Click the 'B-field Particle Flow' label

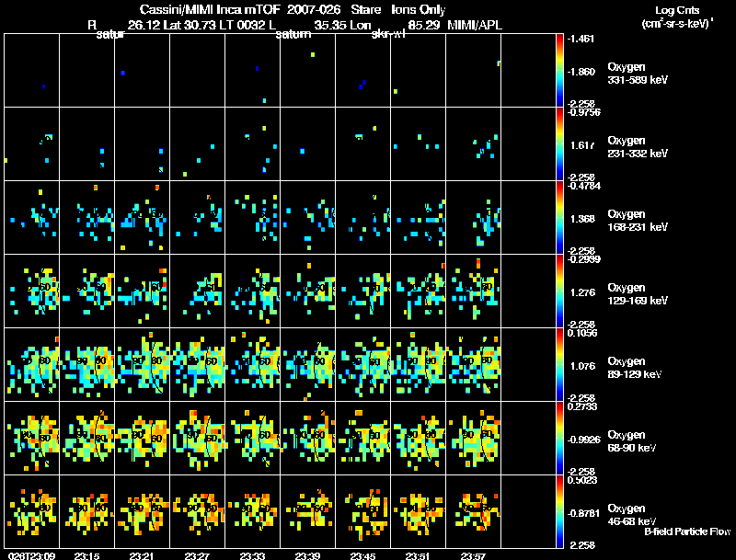[687, 531]
